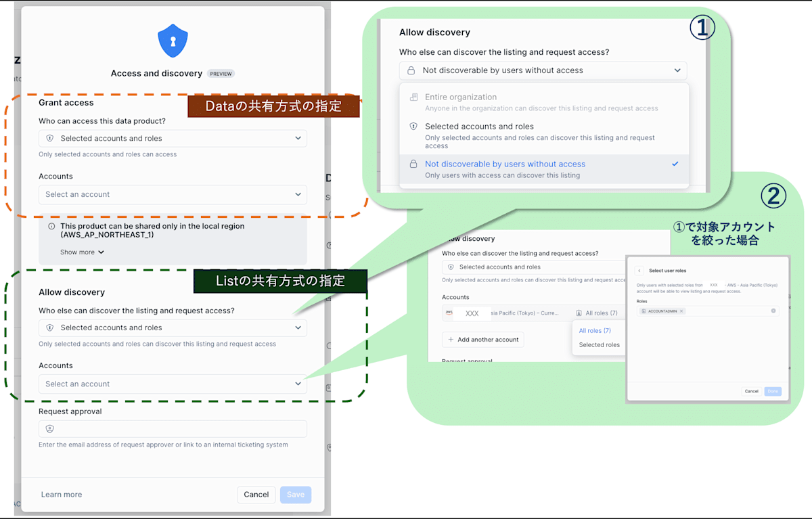Click checkmark on selected 'Not discoverable' option
The image size is (812, 519).
point(675,164)
